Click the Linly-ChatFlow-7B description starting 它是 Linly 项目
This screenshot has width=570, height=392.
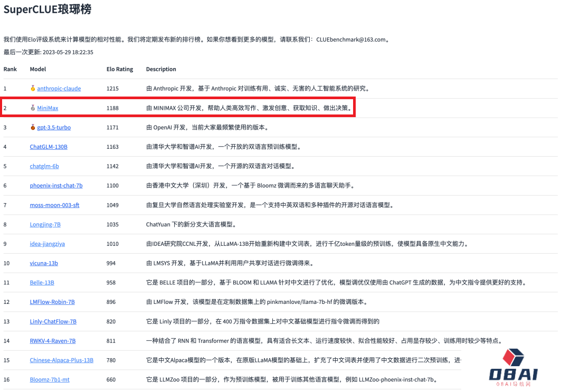[x=263, y=321]
